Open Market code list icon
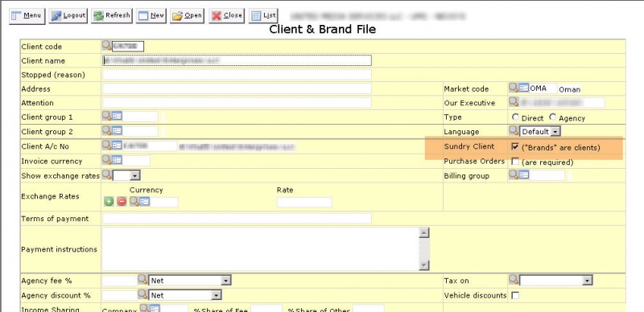 [524, 88]
